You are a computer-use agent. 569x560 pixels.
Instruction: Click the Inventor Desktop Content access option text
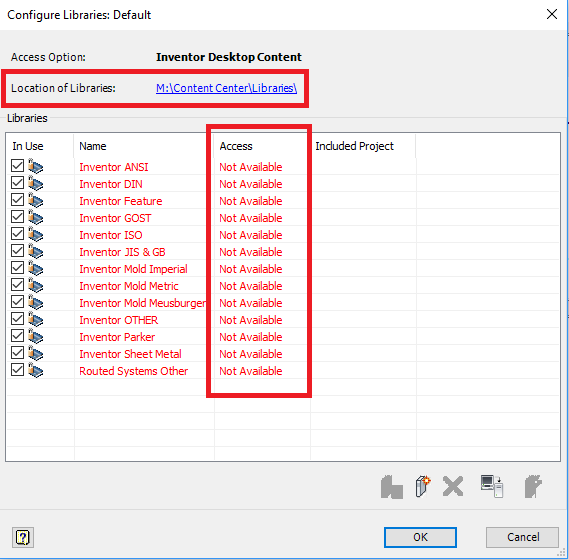[x=229, y=57]
